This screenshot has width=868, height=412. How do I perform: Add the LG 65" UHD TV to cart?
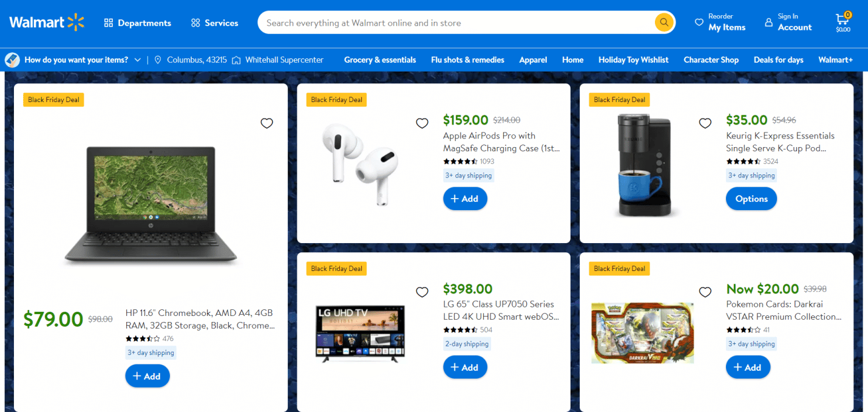click(465, 367)
